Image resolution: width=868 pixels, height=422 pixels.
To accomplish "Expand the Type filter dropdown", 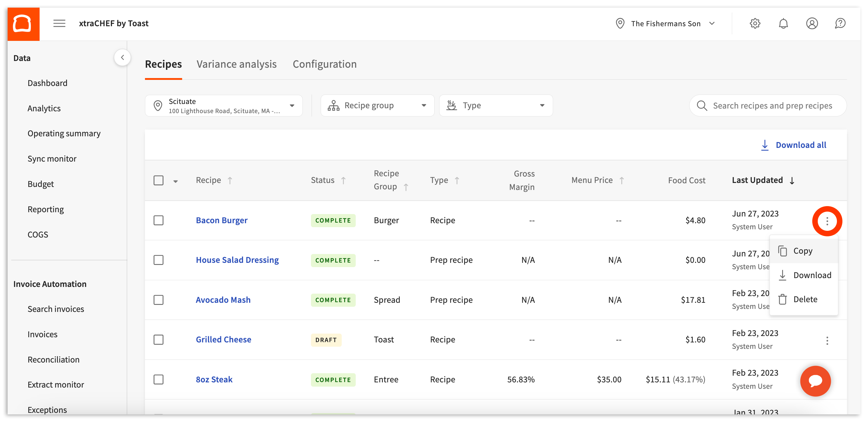I will coord(496,105).
